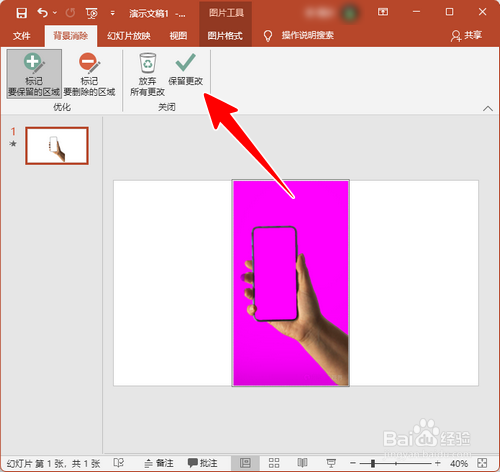Click the slide counter 幻灯片 第 1 张
The height and width of the screenshot is (472, 500).
53,463
